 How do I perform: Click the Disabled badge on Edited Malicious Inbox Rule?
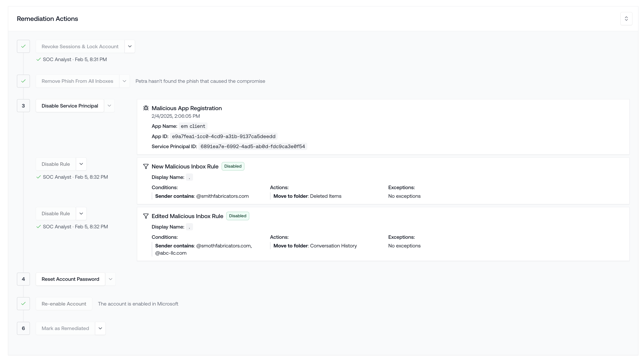tap(237, 216)
